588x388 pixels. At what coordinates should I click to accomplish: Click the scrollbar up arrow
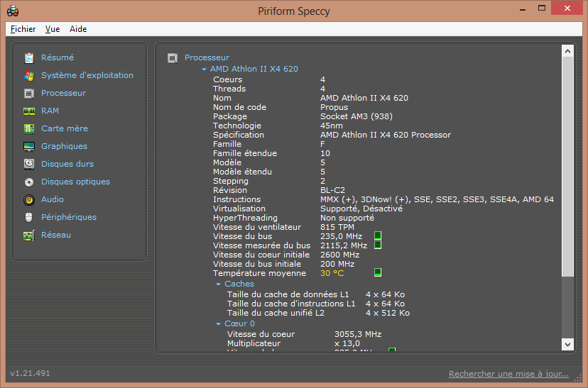[x=567, y=51]
